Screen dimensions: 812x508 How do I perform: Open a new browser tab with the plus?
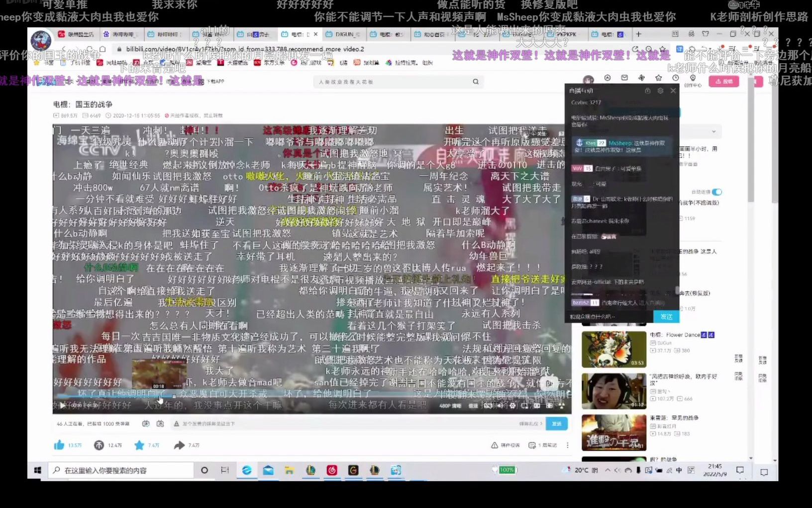pyautogui.click(x=638, y=34)
